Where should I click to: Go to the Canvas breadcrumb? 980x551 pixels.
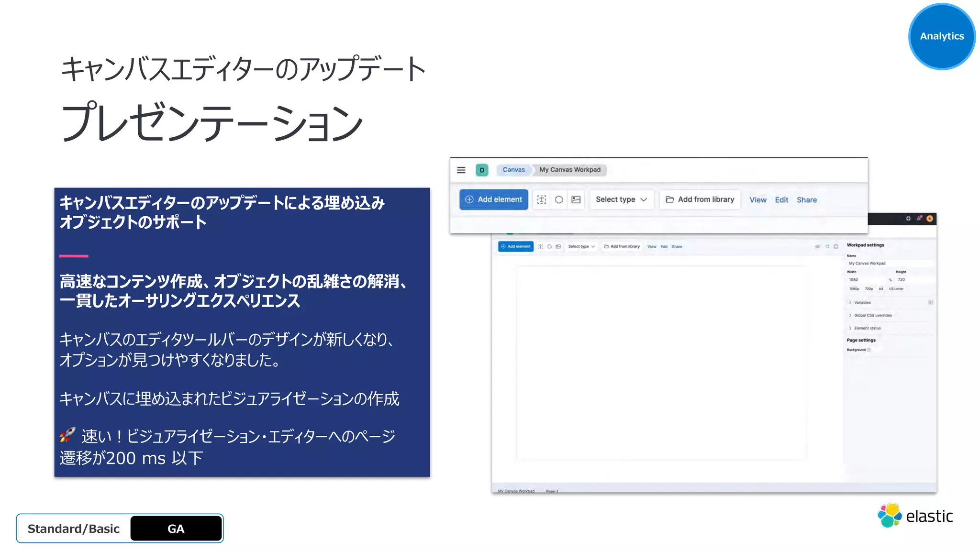point(513,170)
